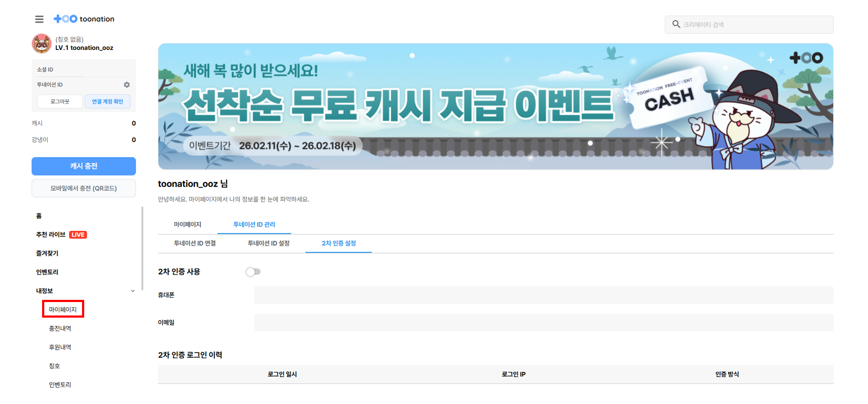Collapse the 내정보 section chevron
The height and width of the screenshot is (404, 868).
[x=133, y=291]
